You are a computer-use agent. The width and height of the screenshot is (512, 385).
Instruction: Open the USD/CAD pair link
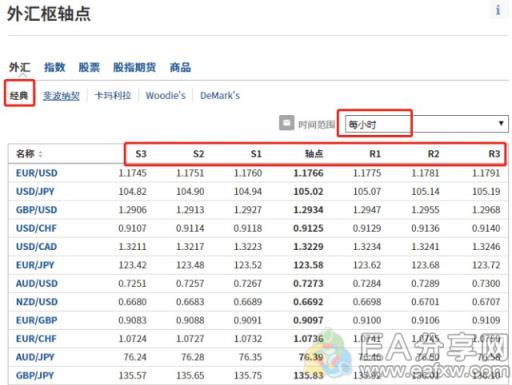(x=36, y=247)
